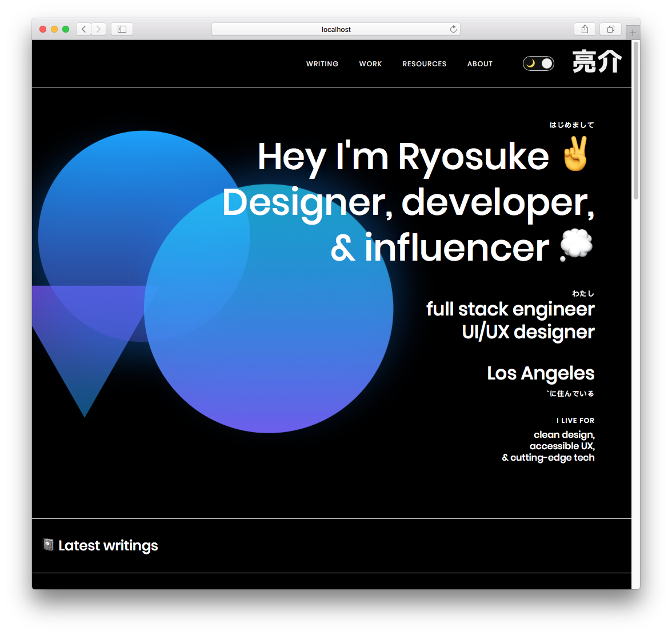Open the Latest writings heading
This screenshot has width=672, height=635.
coord(108,545)
